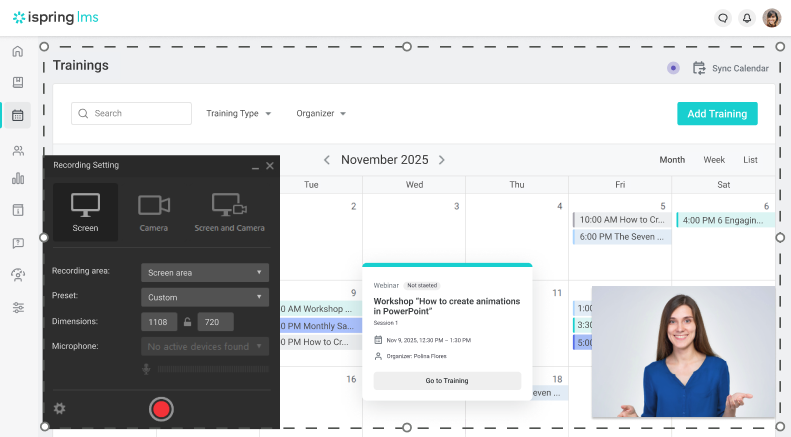This screenshot has width=791, height=437.
Task: Click the width dimension field 1108
Action: point(159,322)
